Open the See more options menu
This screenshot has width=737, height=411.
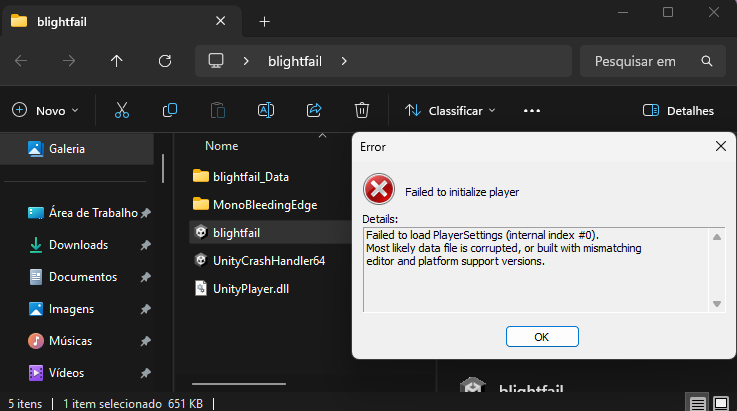point(532,110)
